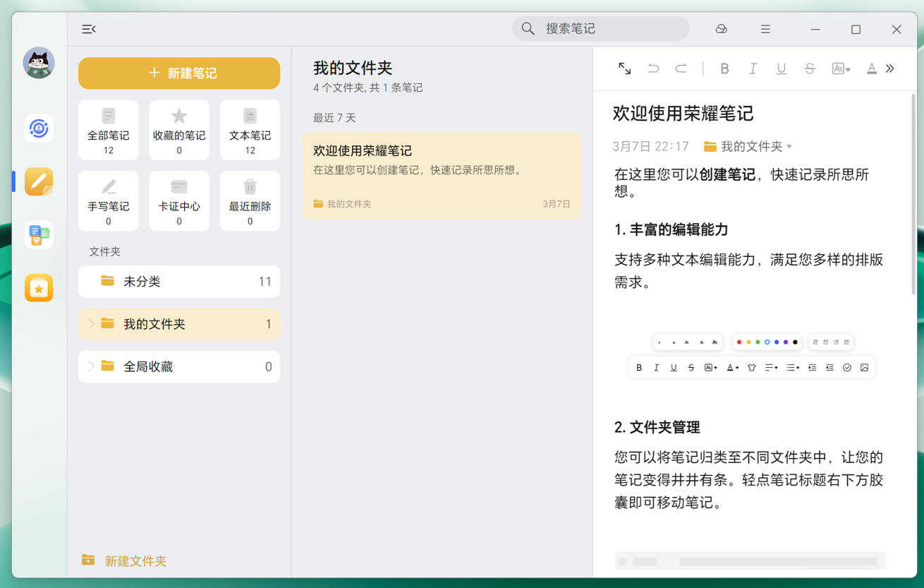This screenshot has height=588, width=924.
Task: Click the 文件夹 section label
Action: [x=104, y=251]
